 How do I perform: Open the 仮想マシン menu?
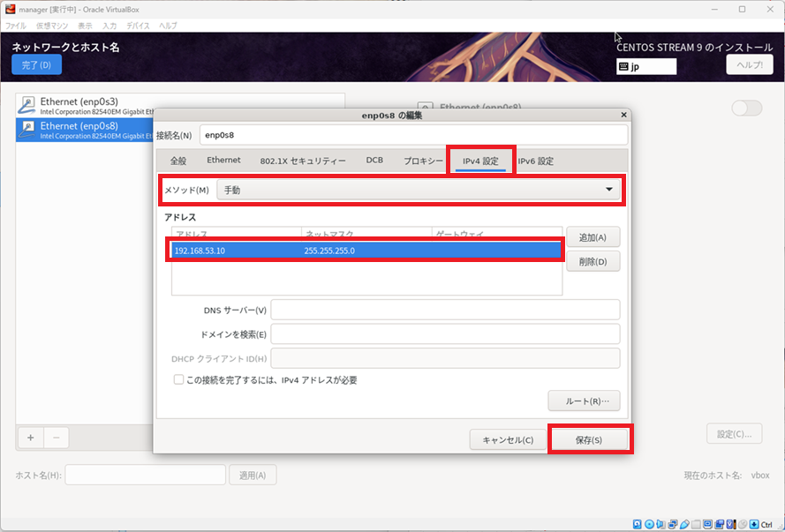[x=52, y=26]
